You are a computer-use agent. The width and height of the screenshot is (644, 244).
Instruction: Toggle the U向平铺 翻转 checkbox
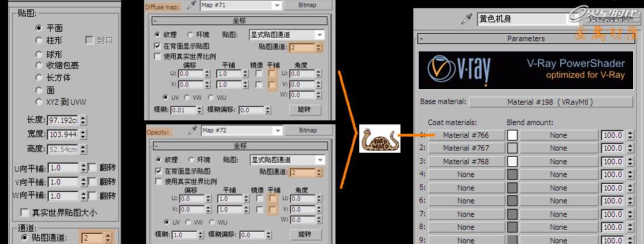coord(93,168)
